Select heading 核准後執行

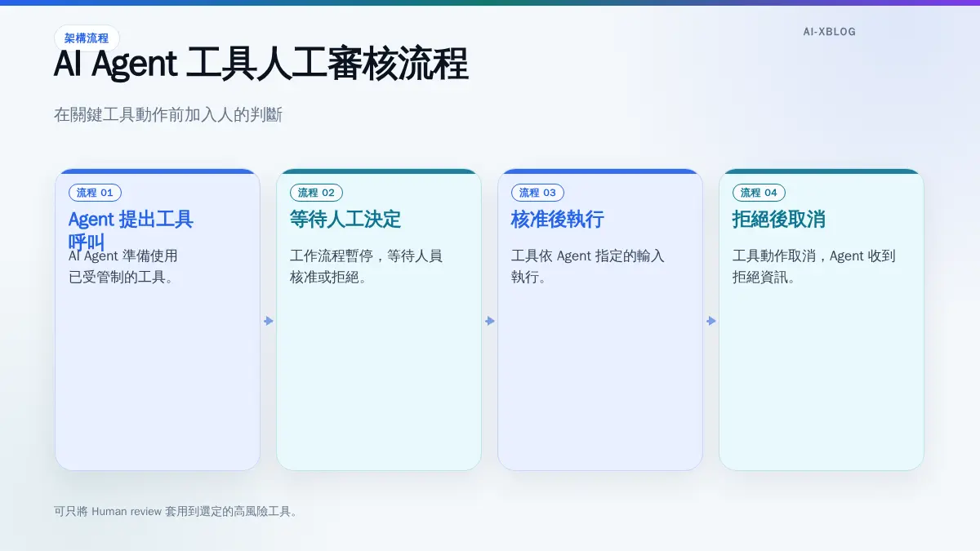tap(558, 219)
